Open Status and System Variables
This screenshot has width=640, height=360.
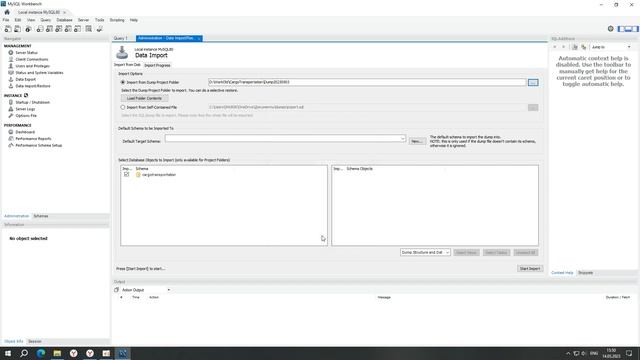coord(39,73)
